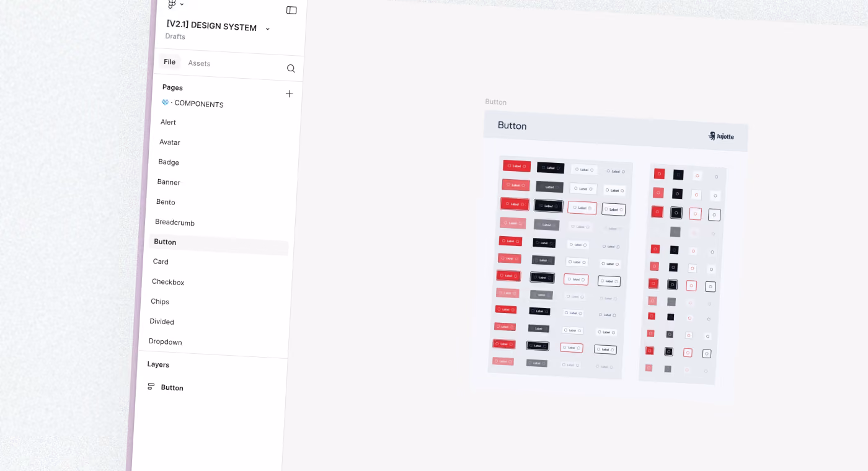Screen dimensions: 868x471
Task: Click the frame icon beside Button layer
Action: (x=151, y=386)
